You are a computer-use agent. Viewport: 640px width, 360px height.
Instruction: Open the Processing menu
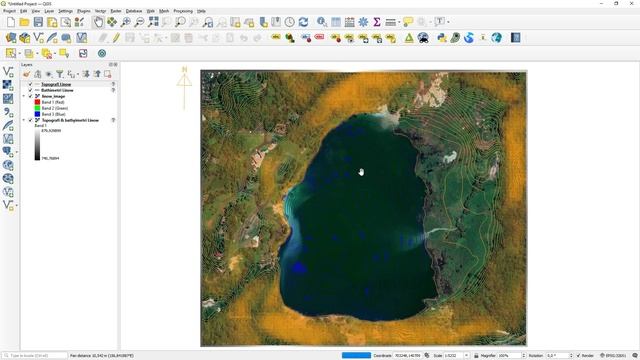point(183,11)
